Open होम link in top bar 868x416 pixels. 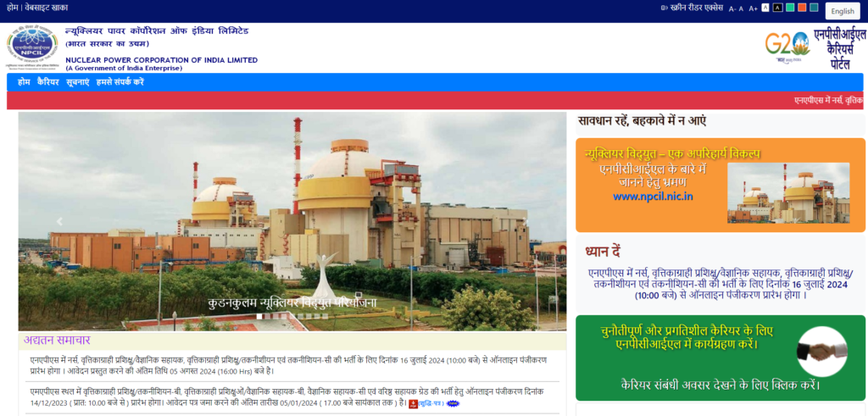12,8
